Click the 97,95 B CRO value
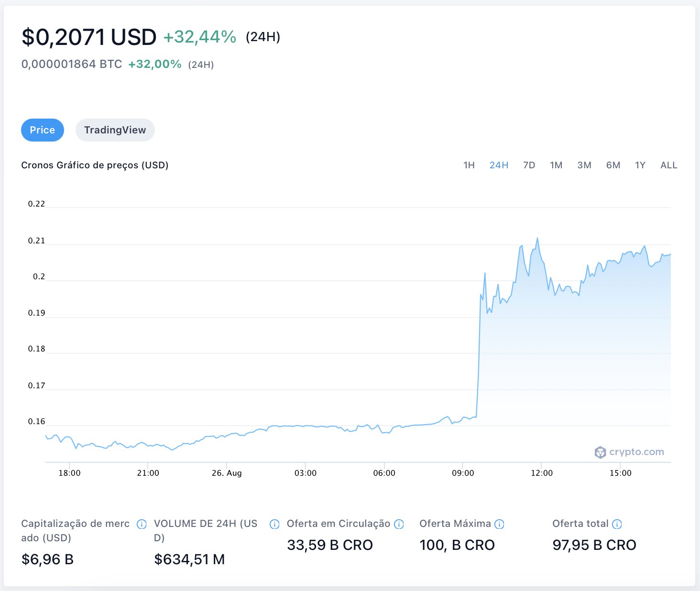Viewport: 700px width, 591px height. click(x=594, y=545)
